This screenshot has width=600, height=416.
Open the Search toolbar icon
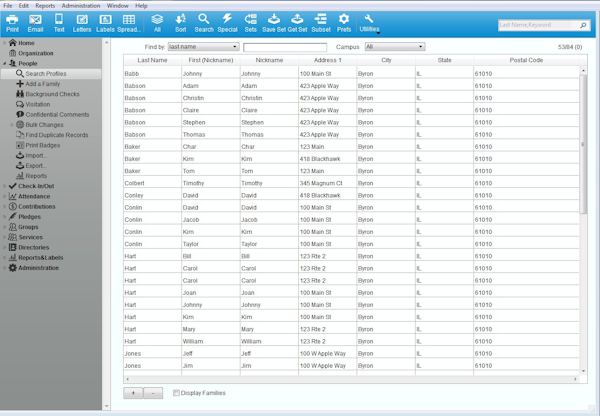[204, 23]
